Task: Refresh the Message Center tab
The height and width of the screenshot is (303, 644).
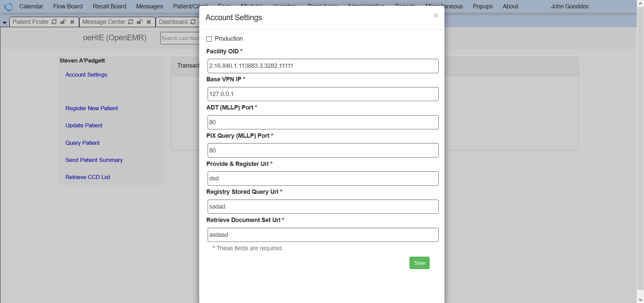Action: (x=131, y=22)
